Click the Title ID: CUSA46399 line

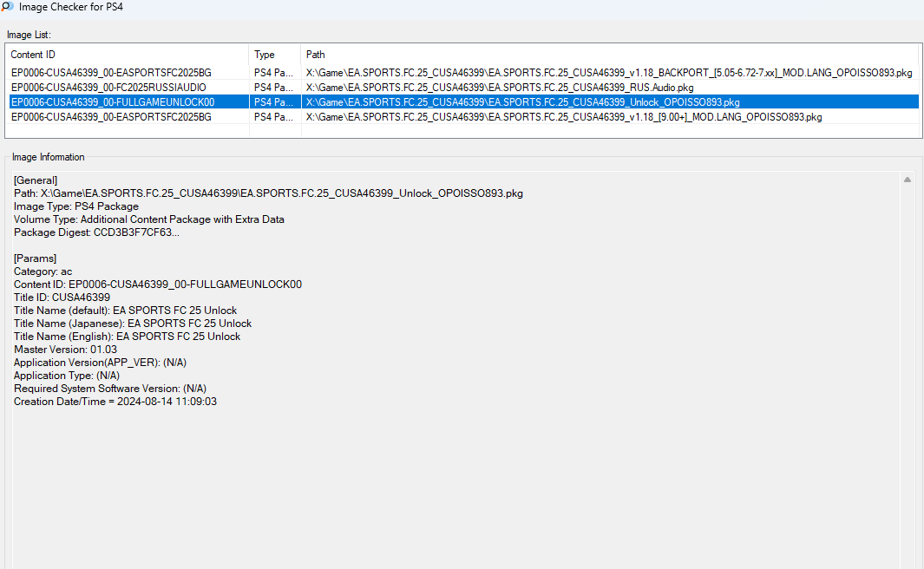click(62, 298)
